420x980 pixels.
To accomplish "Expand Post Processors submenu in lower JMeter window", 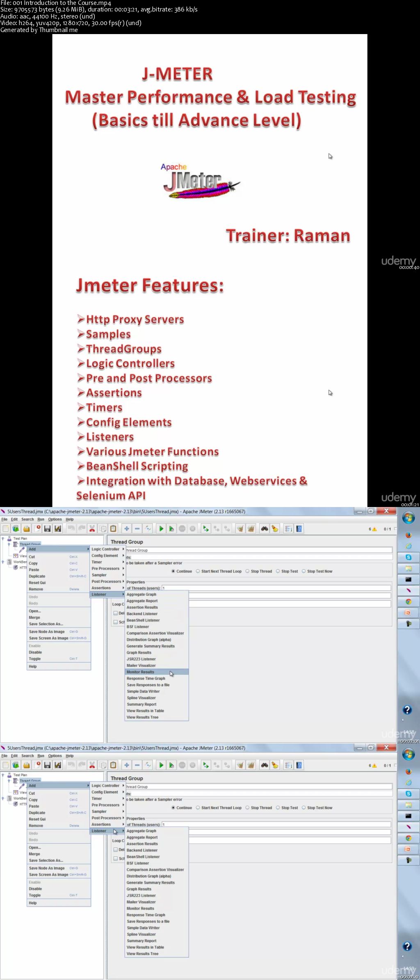I will (107, 818).
